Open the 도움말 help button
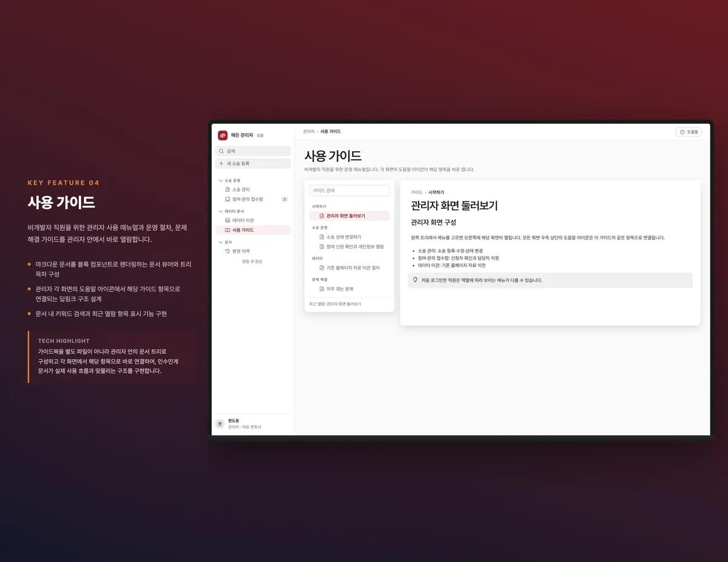The image size is (728, 562). [689, 132]
